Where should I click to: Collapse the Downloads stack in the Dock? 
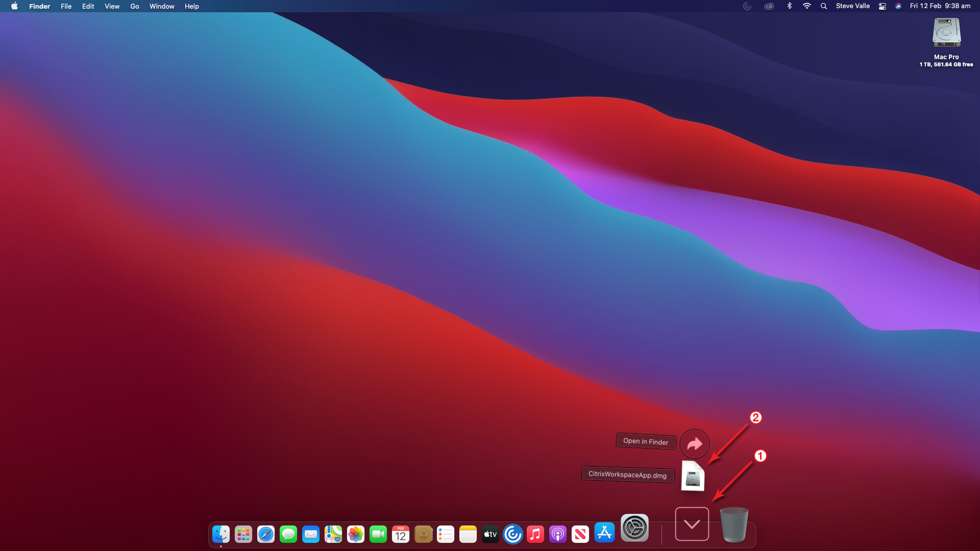click(692, 524)
